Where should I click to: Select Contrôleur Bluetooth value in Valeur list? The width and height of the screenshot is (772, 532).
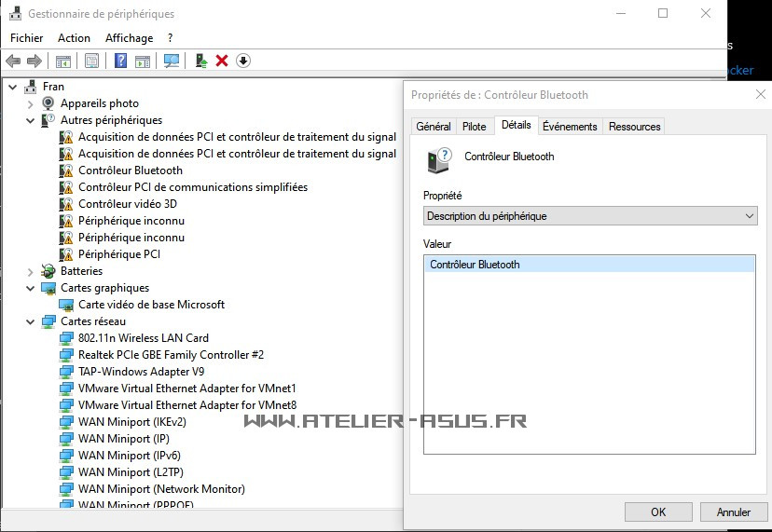[x=589, y=265]
